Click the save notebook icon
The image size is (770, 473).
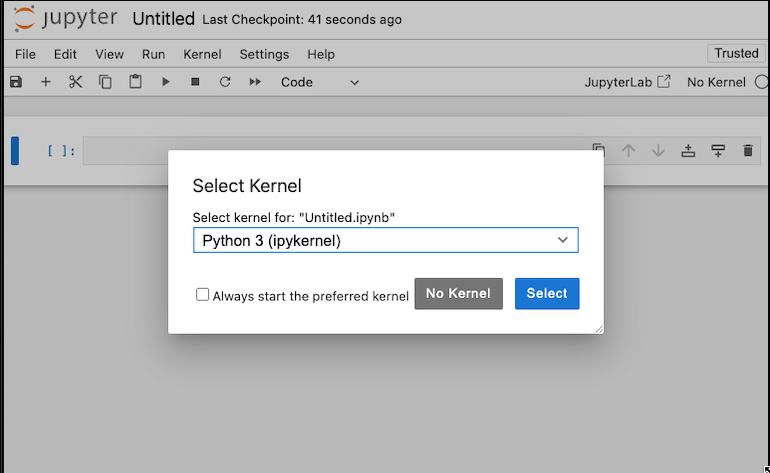coord(15,82)
